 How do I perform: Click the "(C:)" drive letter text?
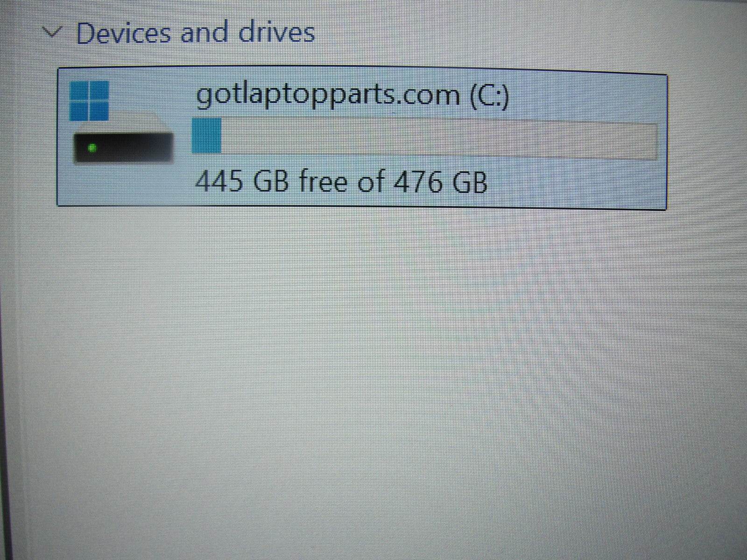pyautogui.click(x=490, y=95)
